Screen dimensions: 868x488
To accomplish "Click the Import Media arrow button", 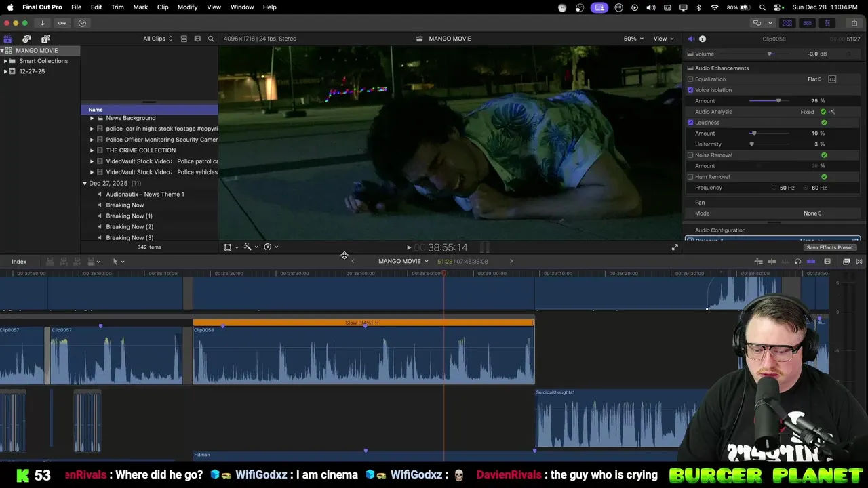I will (42, 23).
